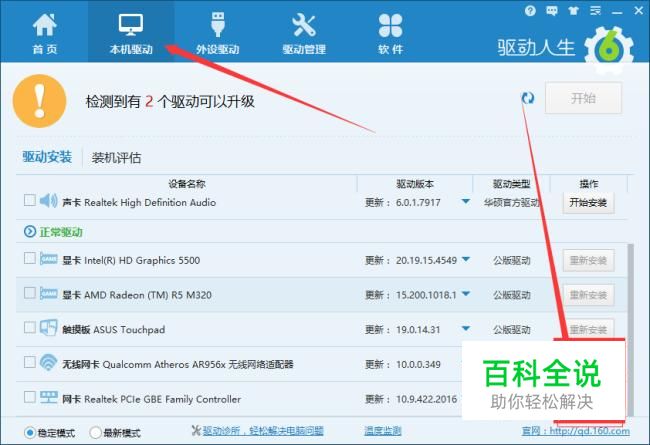650x445 pixels.
Task: Open the skin shirt icon
Action: [574, 11]
